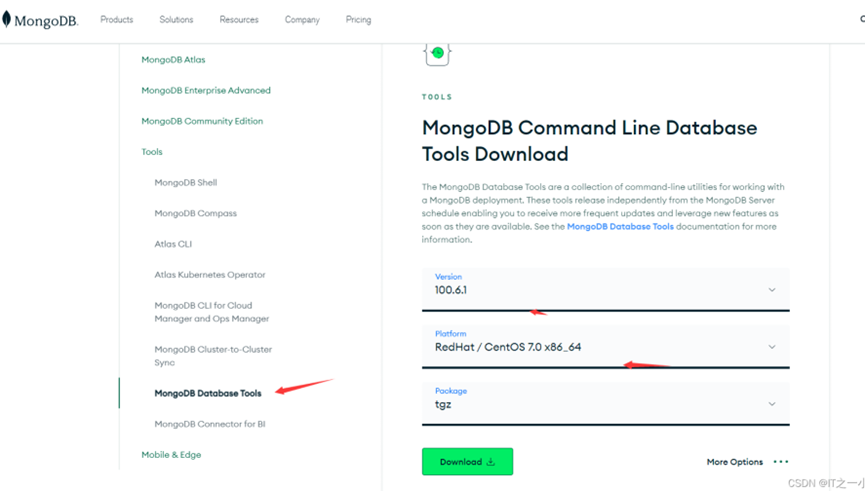Open the Products menu
The image size is (865, 491).
(117, 19)
